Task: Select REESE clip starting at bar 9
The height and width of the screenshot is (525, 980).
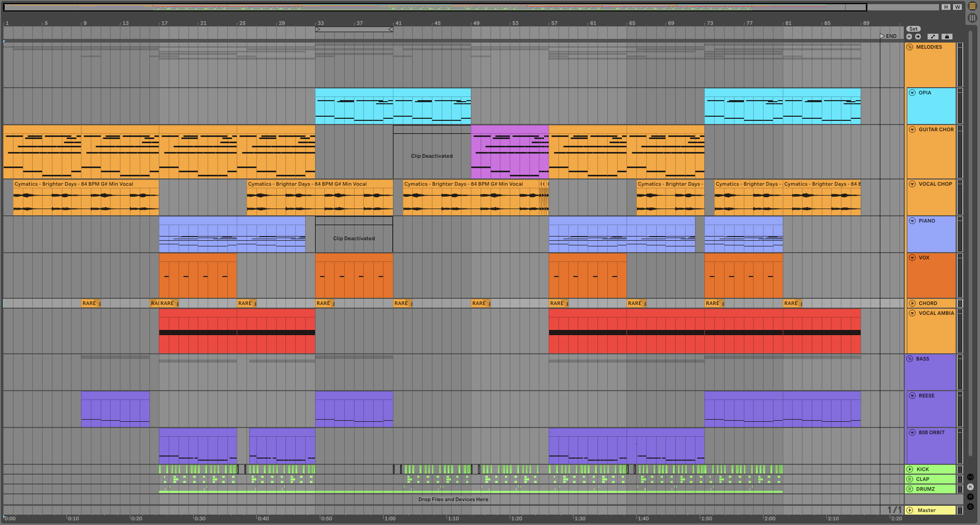Action: pos(115,409)
